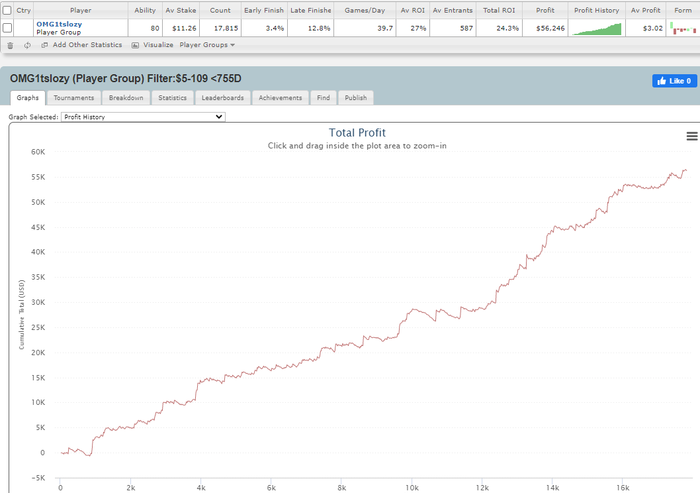
Task: Sort by the Player column header
Action: point(80,10)
